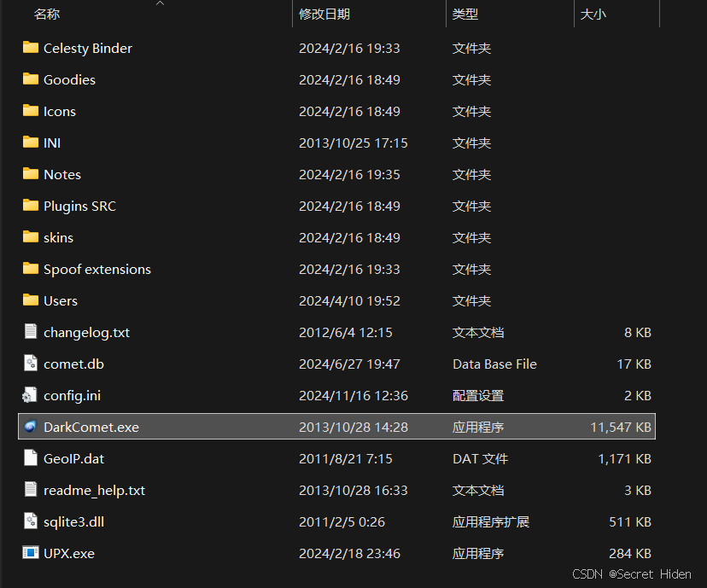This screenshot has height=588, width=707.
Task: Click the 1,171 KB size value
Action: coord(624,458)
